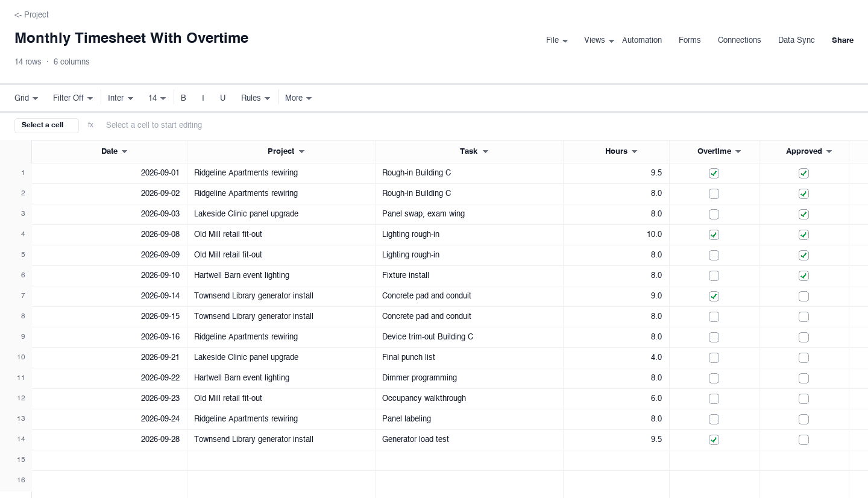Image resolution: width=868 pixels, height=498 pixels.
Task: Click the fx formula icon
Action: click(x=90, y=125)
